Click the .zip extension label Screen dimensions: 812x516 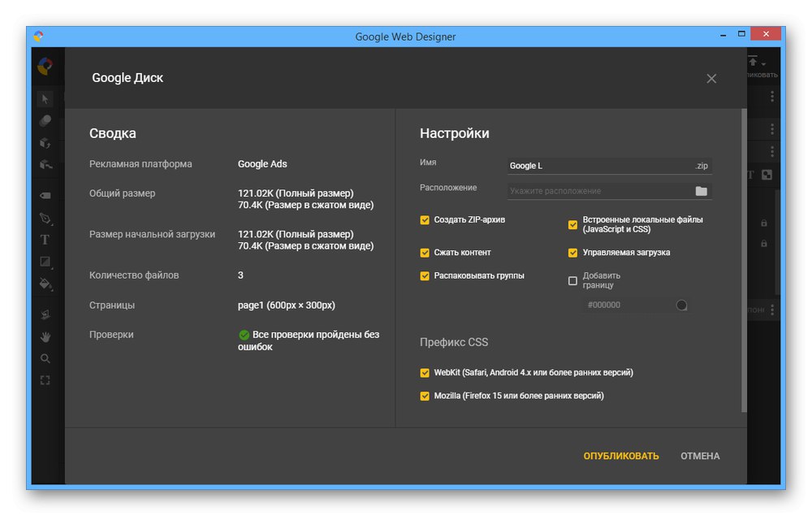pyautogui.click(x=702, y=166)
